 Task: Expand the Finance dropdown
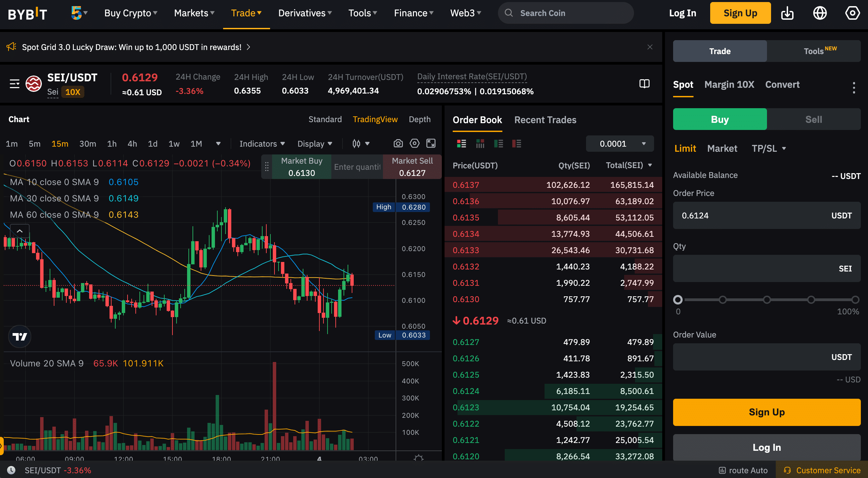414,13
